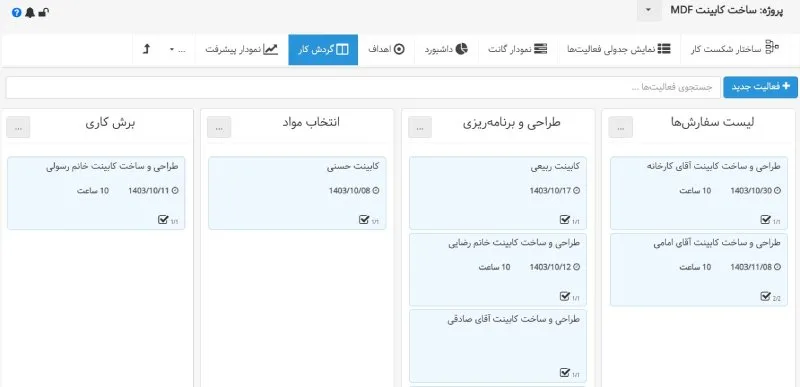Toggle checklist on خانم رسولی card
This screenshot has width=800, height=387.
[x=163, y=220]
